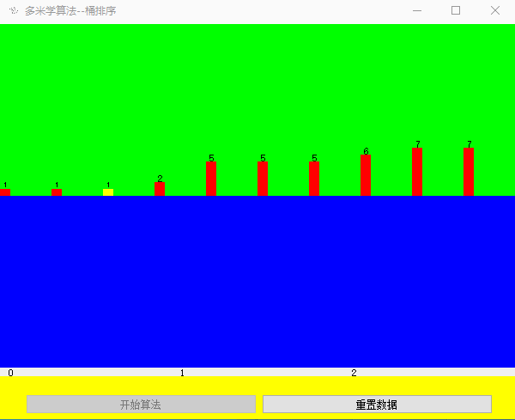
Task: Click bucket label 0 below blue area
Action: click(x=11, y=373)
